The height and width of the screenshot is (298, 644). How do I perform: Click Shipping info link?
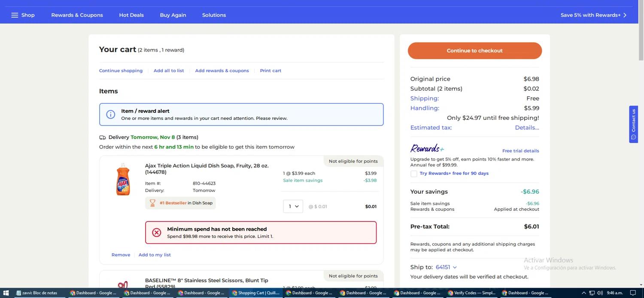(x=424, y=98)
